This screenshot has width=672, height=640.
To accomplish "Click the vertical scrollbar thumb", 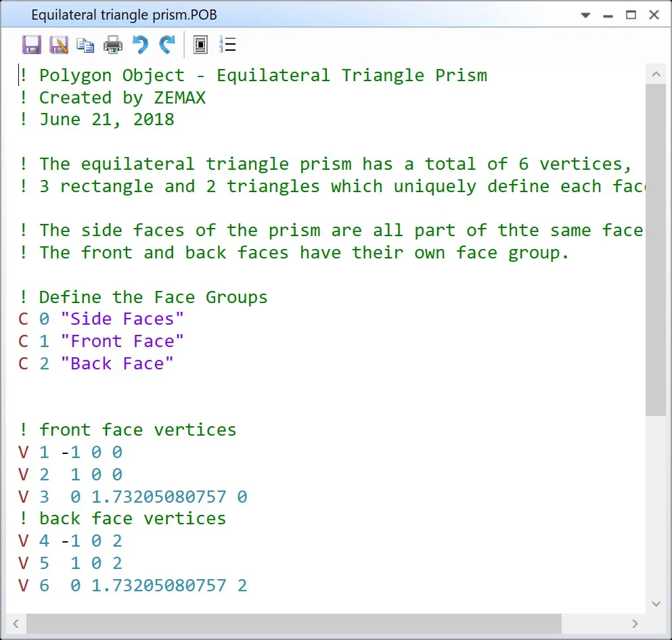I will tap(655, 250).
